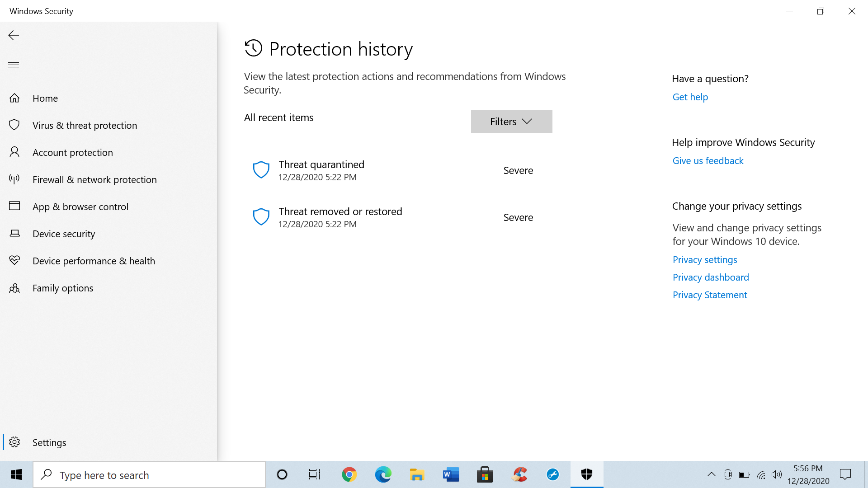Open Task View from taskbar
868x488 pixels.
(315, 474)
